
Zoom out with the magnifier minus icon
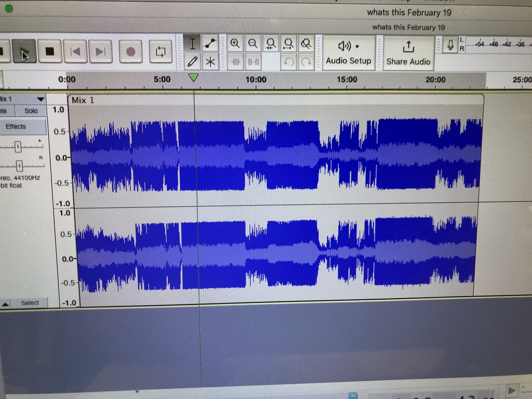(x=253, y=44)
